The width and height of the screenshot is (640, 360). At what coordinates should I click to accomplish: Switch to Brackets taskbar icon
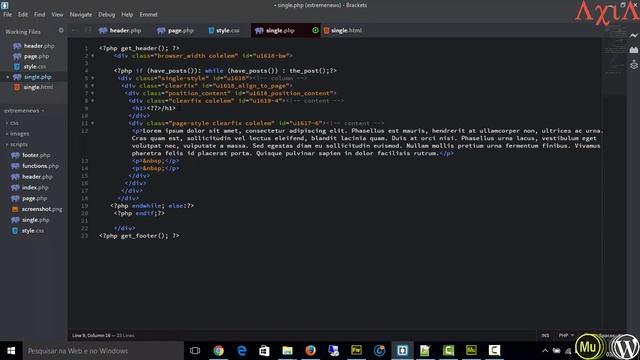tap(402, 350)
